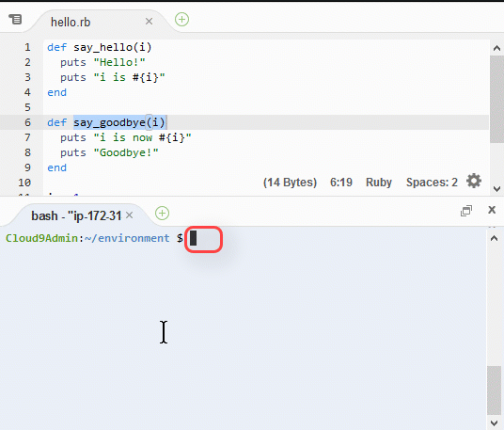This screenshot has height=430, width=504.
Task: Close the terminal panel with X icon
Action: (x=492, y=210)
